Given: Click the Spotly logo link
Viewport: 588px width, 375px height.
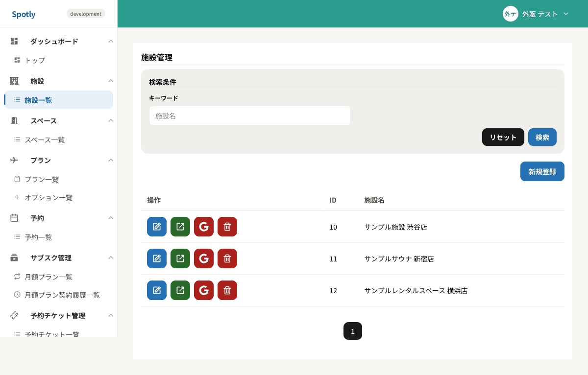Looking at the screenshot, I should 24,14.
